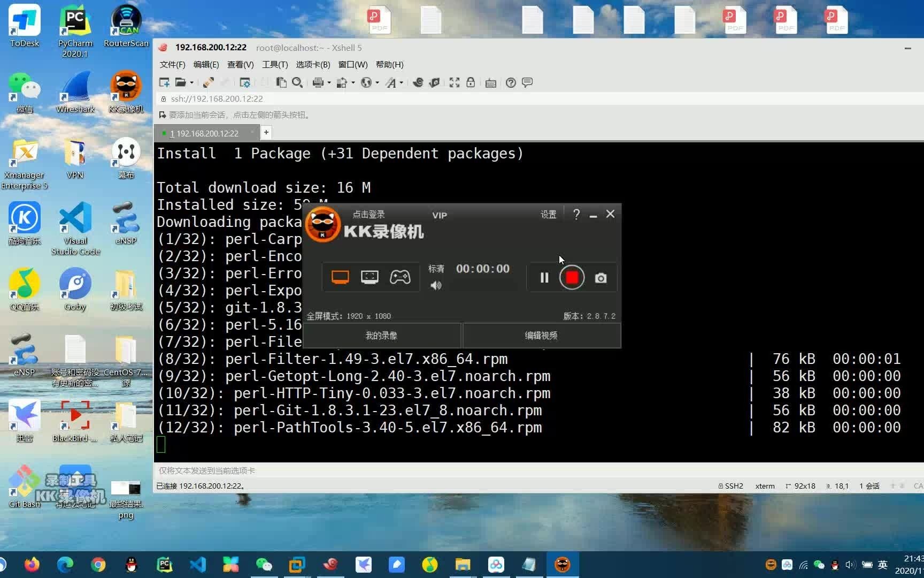The width and height of the screenshot is (924, 578).
Task: Select region recording mode in KK录像机
Action: tap(369, 277)
